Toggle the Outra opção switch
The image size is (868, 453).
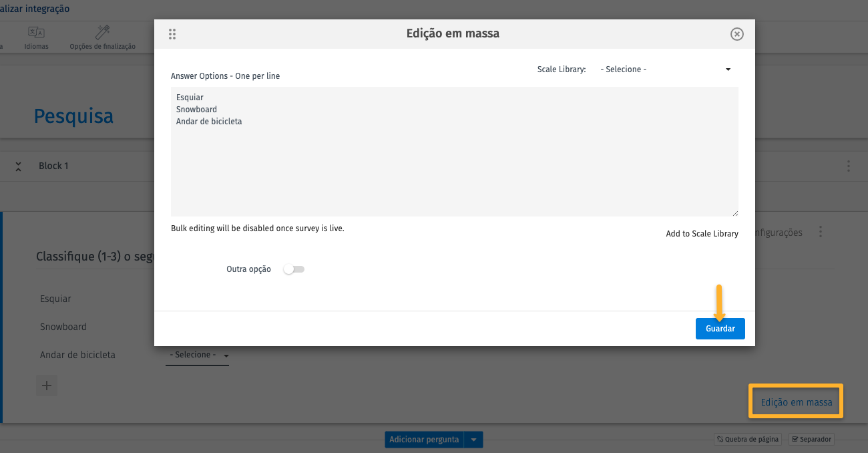(294, 269)
